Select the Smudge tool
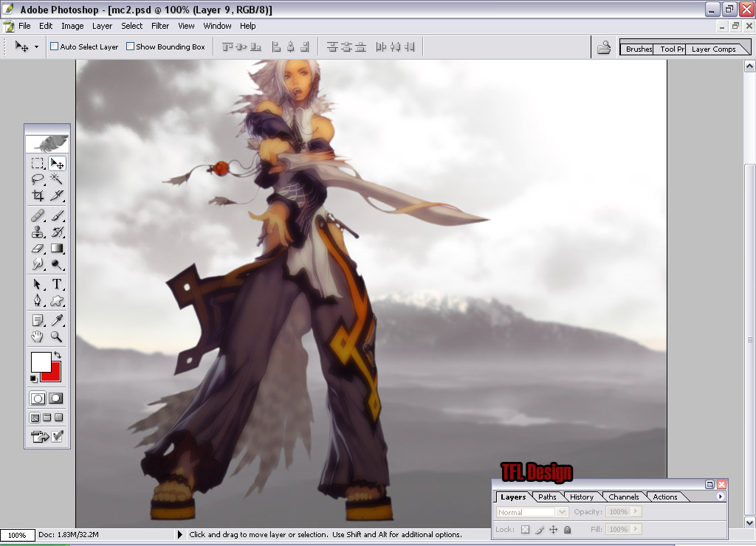Viewport: 756px width, 546px height. pos(38,264)
